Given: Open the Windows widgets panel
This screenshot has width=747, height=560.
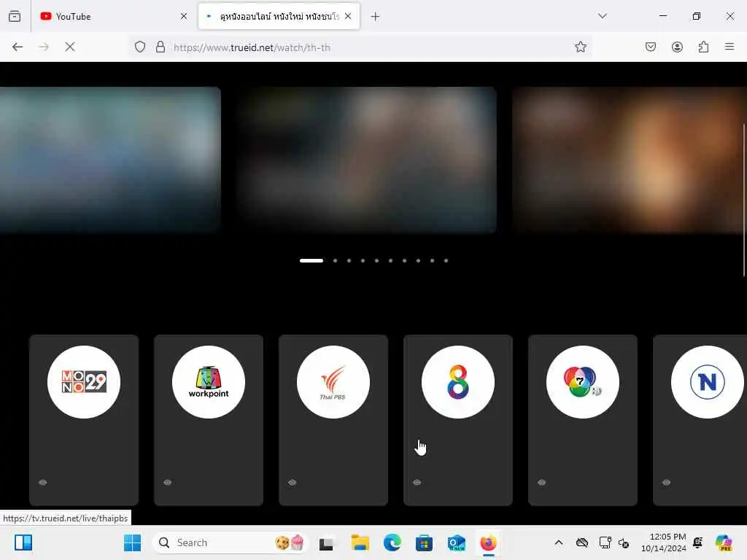Looking at the screenshot, I should tap(23, 542).
